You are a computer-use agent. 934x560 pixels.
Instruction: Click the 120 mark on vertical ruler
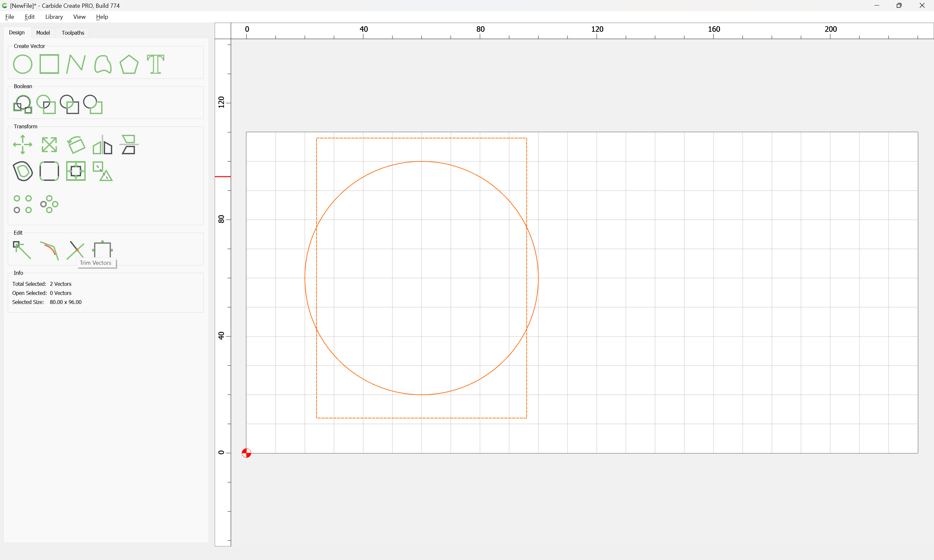[x=221, y=102]
